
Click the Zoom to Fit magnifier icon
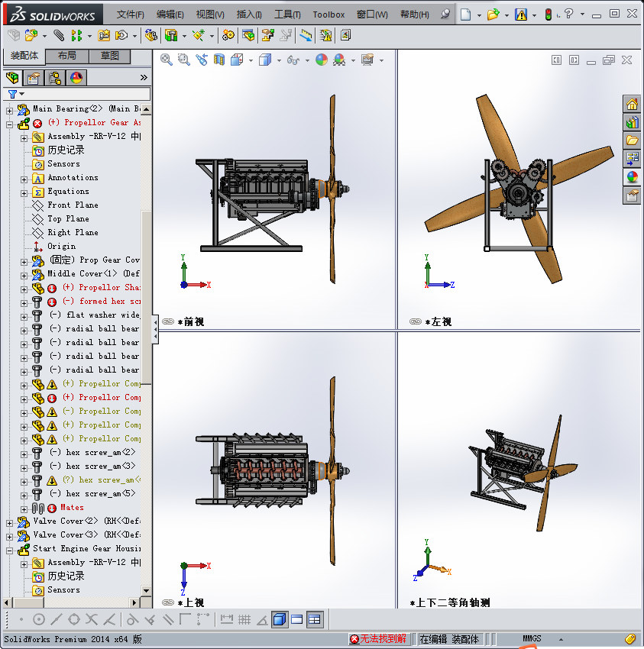click(167, 60)
